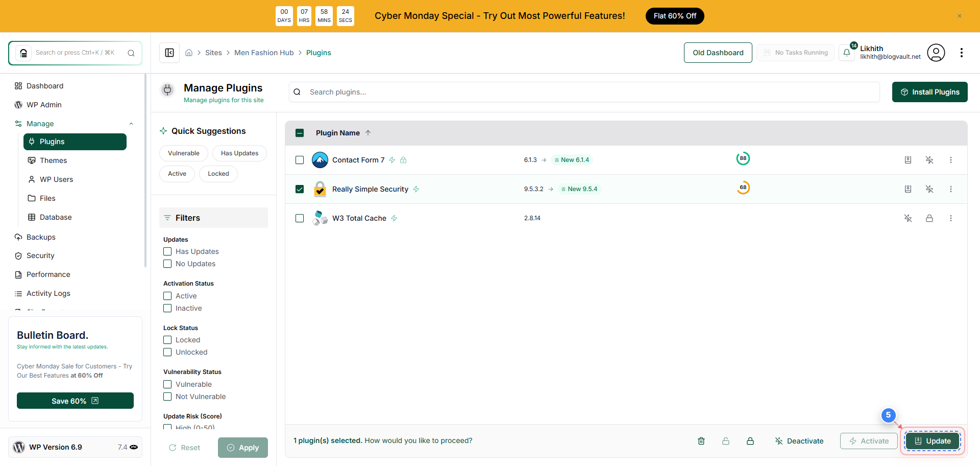The image size is (980, 466).
Task: Switch to the Themes section
Action: [x=53, y=160]
